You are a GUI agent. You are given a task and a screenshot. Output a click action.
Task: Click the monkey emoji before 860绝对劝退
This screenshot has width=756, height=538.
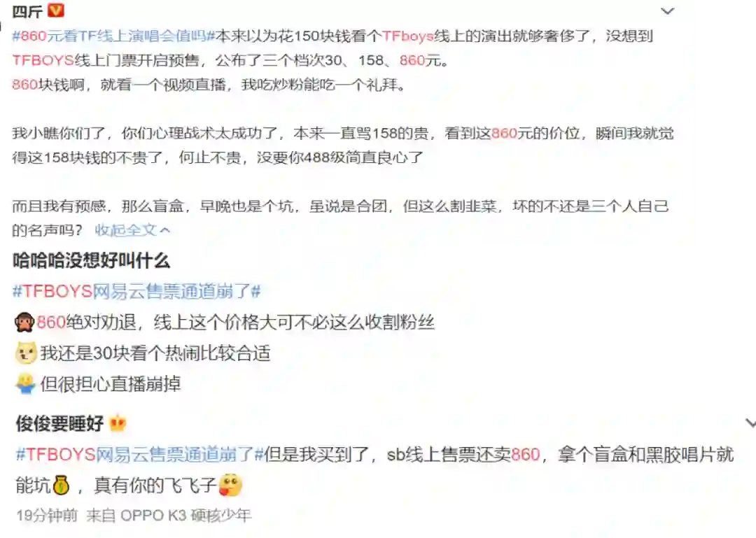point(24,323)
